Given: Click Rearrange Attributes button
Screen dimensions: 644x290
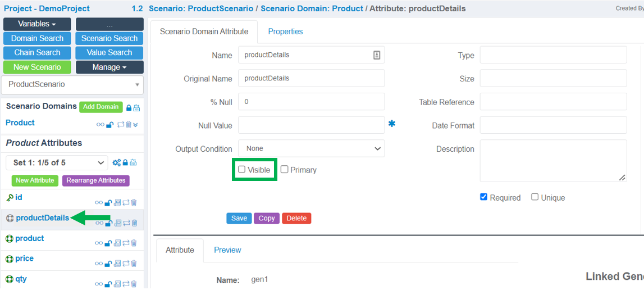Looking at the screenshot, I should click(95, 180).
